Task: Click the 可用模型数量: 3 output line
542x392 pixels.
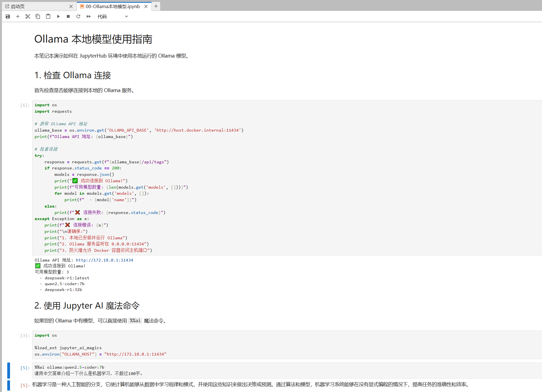Action: [52, 272]
